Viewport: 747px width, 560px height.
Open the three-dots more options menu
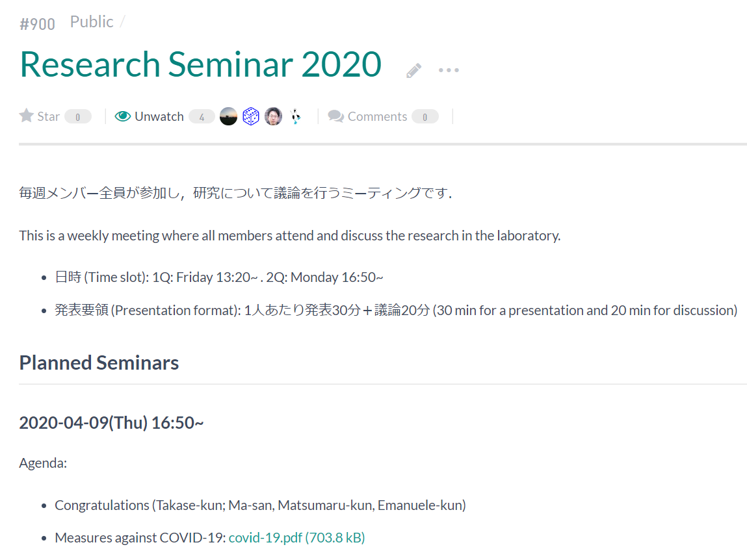[x=449, y=70]
